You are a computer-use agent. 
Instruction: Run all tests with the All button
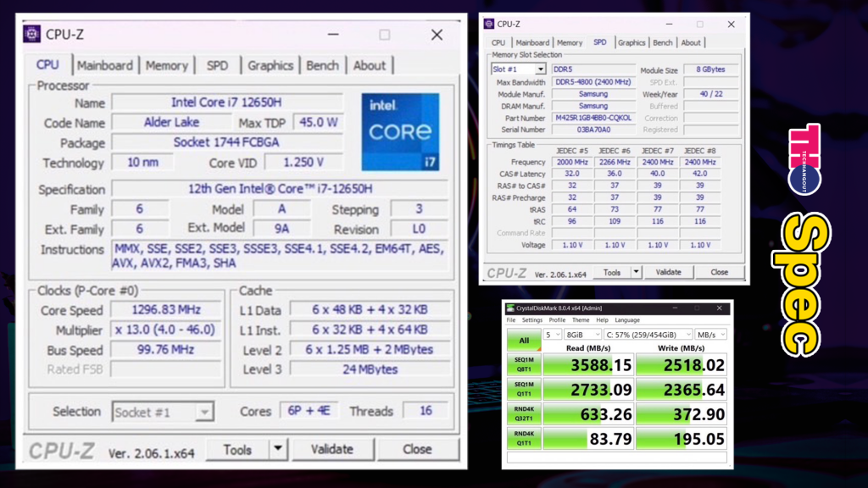(524, 341)
